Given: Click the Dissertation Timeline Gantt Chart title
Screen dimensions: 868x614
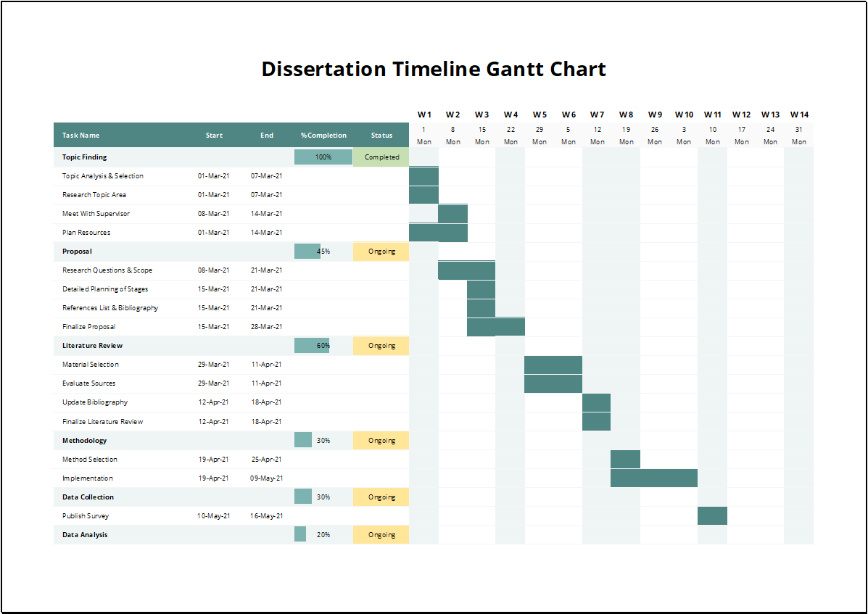Looking at the screenshot, I should pos(434,70).
